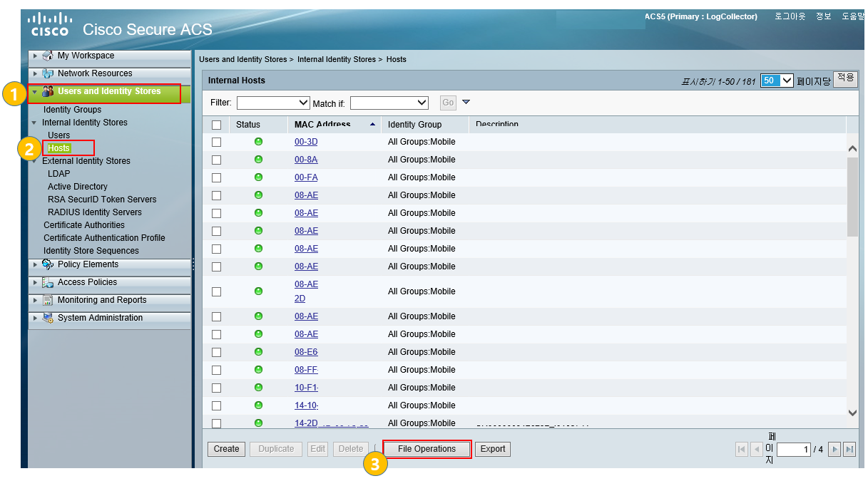
Task: Open the Match if dropdown
Action: click(389, 103)
